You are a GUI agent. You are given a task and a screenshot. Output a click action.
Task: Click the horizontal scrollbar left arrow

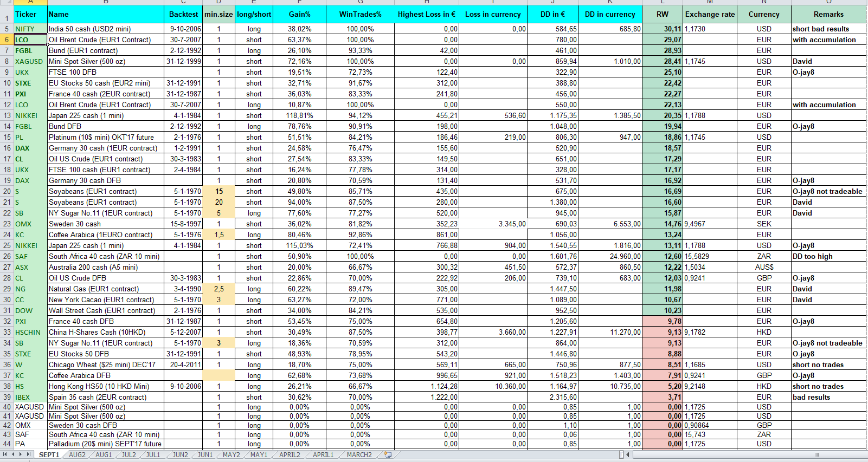pyautogui.click(x=628, y=454)
